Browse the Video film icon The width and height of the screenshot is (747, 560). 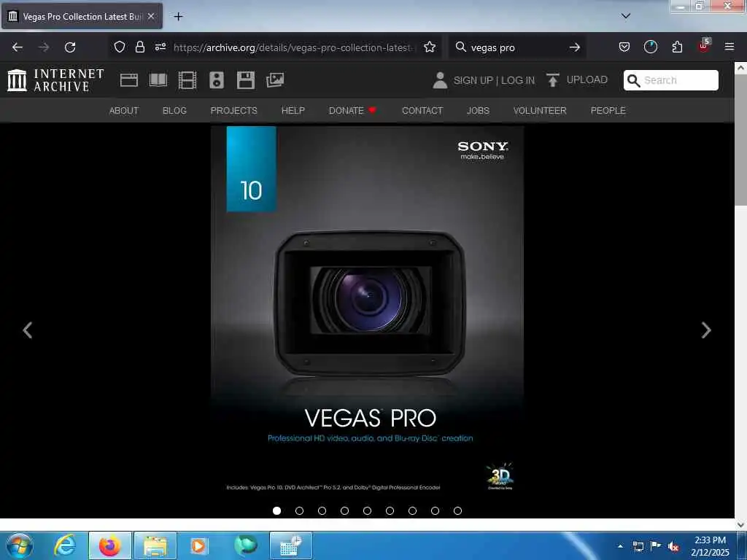click(x=187, y=80)
